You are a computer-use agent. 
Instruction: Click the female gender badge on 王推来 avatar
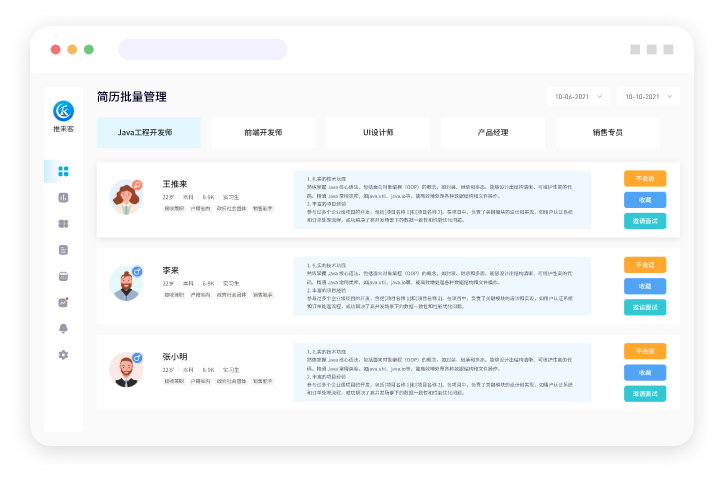pos(137,185)
